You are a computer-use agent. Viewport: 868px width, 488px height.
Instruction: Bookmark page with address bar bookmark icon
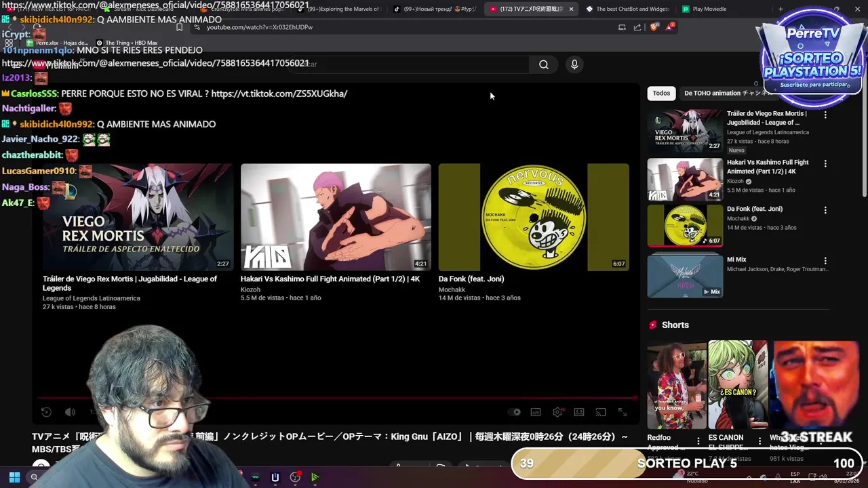179,27
